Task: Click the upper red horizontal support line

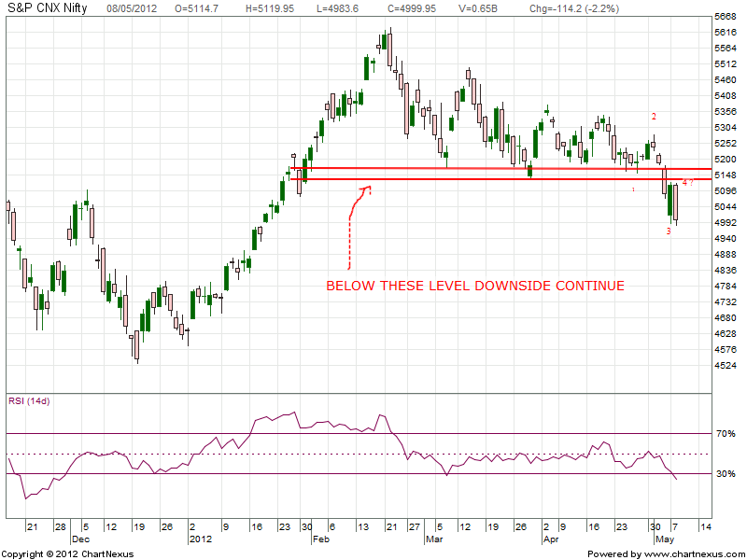Action: tap(500, 169)
